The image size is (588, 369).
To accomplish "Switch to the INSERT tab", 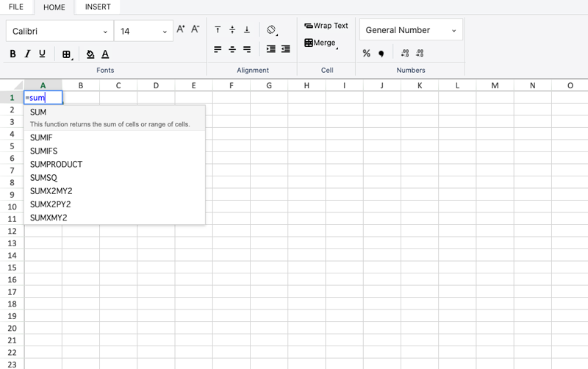I will (x=98, y=7).
